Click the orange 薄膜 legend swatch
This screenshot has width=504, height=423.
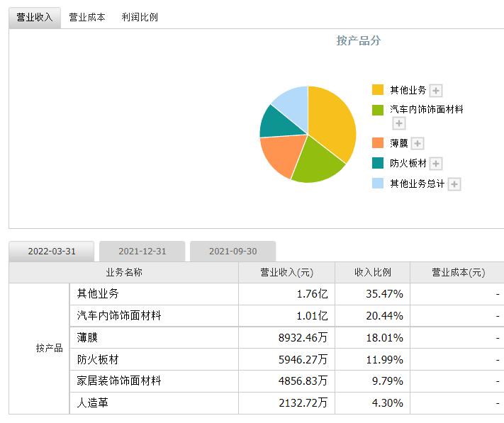378,143
